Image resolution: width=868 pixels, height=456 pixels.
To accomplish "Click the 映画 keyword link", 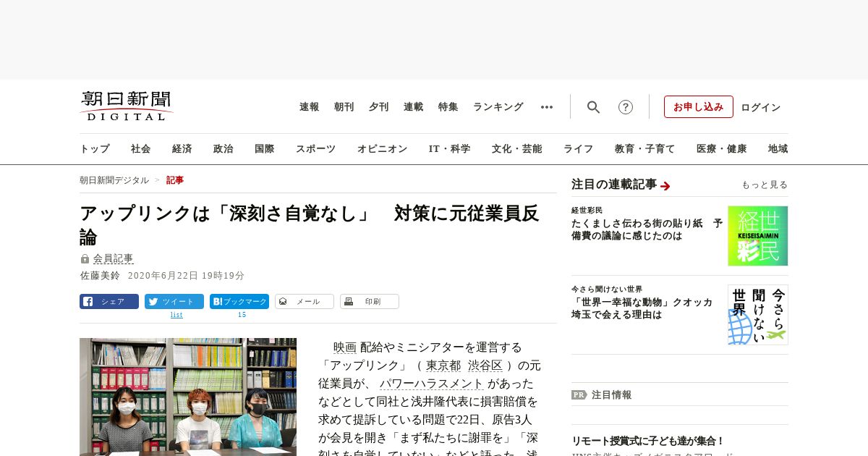I will click(x=345, y=347).
